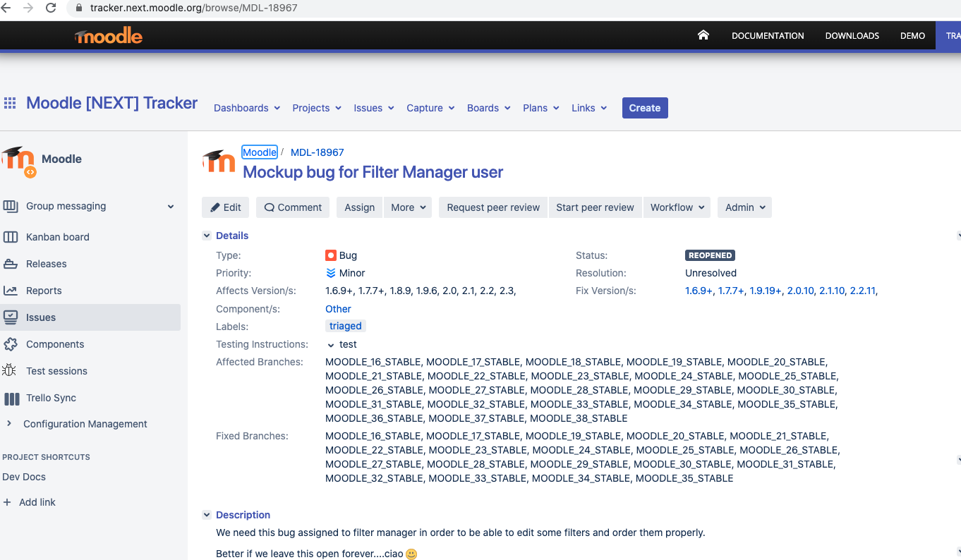Expand Configuration Management in sidebar
Screen dimensions: 961x560
pyautogui.click(x=9, y=423)
